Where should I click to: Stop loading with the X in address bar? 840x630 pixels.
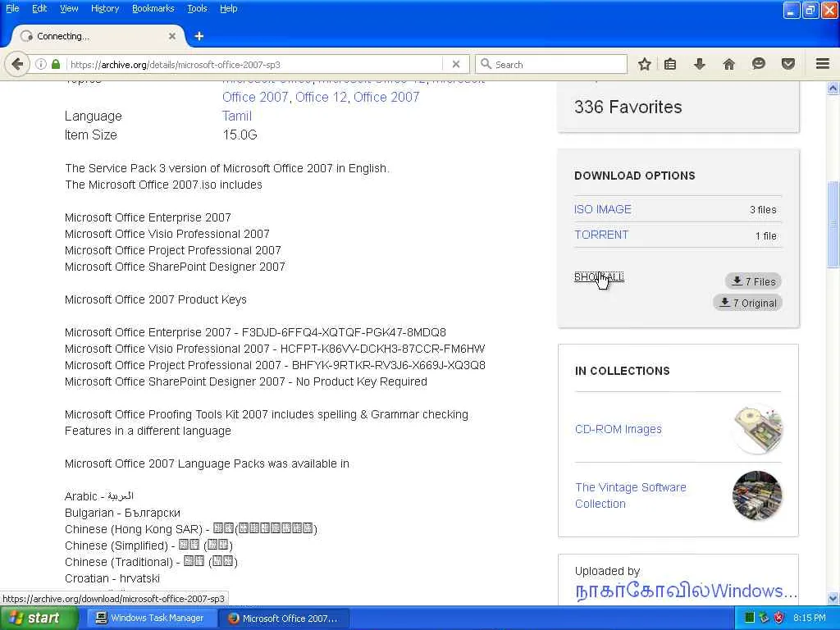pyautogui.click(x=456, y=64)
